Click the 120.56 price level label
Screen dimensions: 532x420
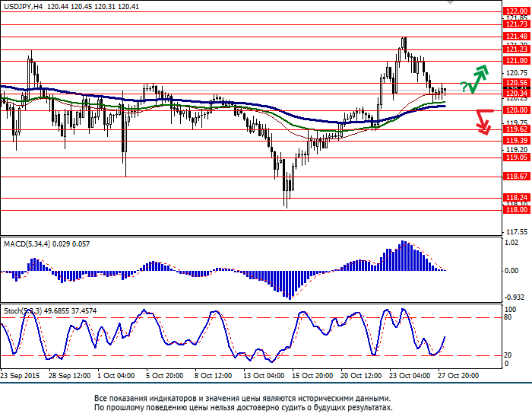tap(517, 83)
